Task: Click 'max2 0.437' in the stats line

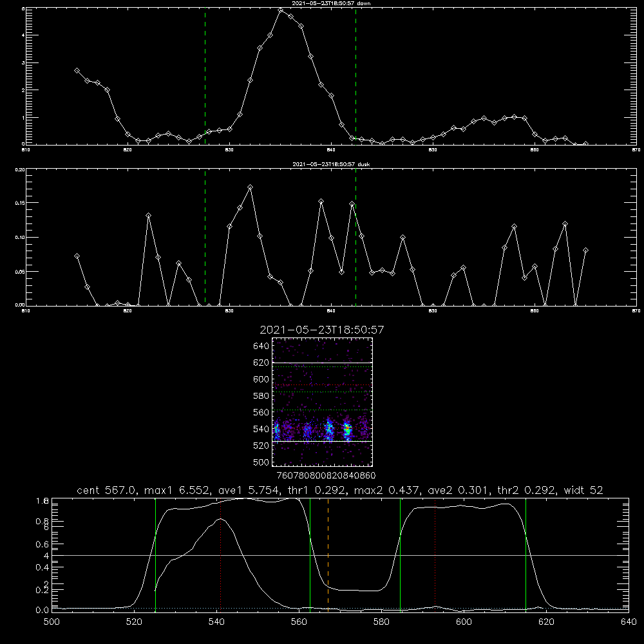Action: [x=386, y=490]
